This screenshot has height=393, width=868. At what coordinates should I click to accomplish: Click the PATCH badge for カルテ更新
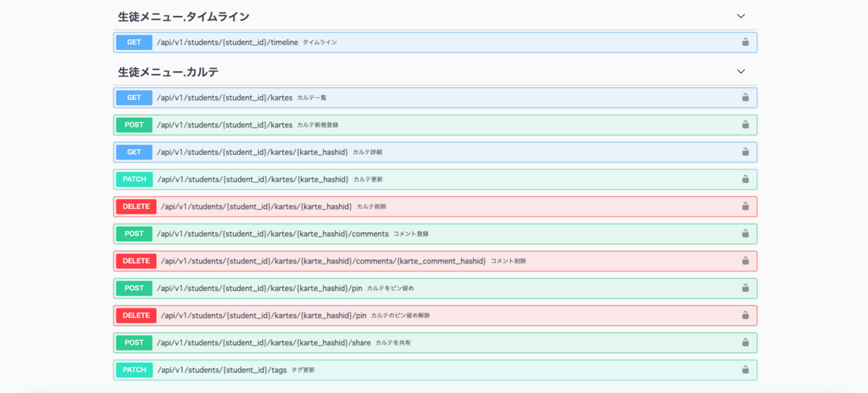(x=135, y=179)
